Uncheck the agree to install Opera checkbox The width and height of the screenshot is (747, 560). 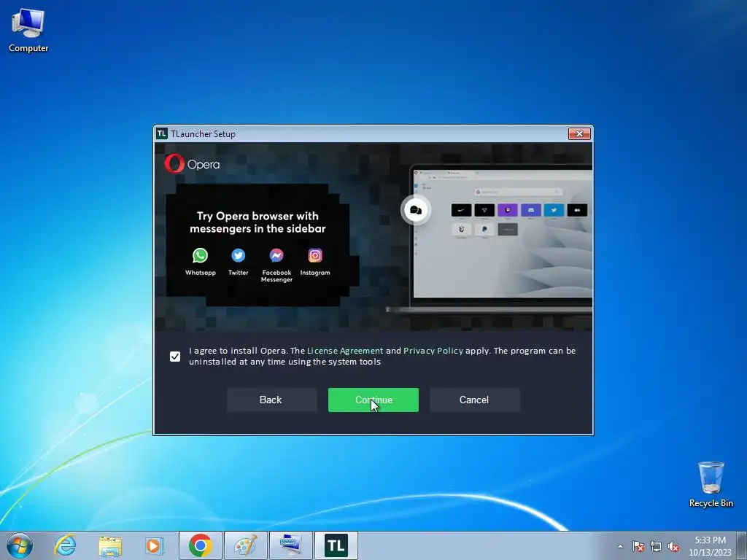click(175, 356)
